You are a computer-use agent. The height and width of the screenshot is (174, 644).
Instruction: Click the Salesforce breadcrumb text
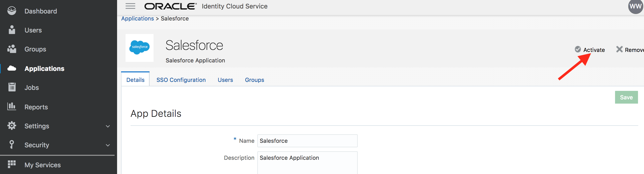175,18
